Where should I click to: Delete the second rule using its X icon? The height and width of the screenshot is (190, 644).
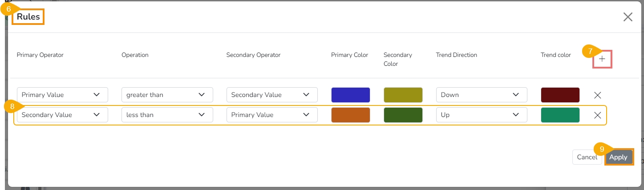(x=598, y=115)
